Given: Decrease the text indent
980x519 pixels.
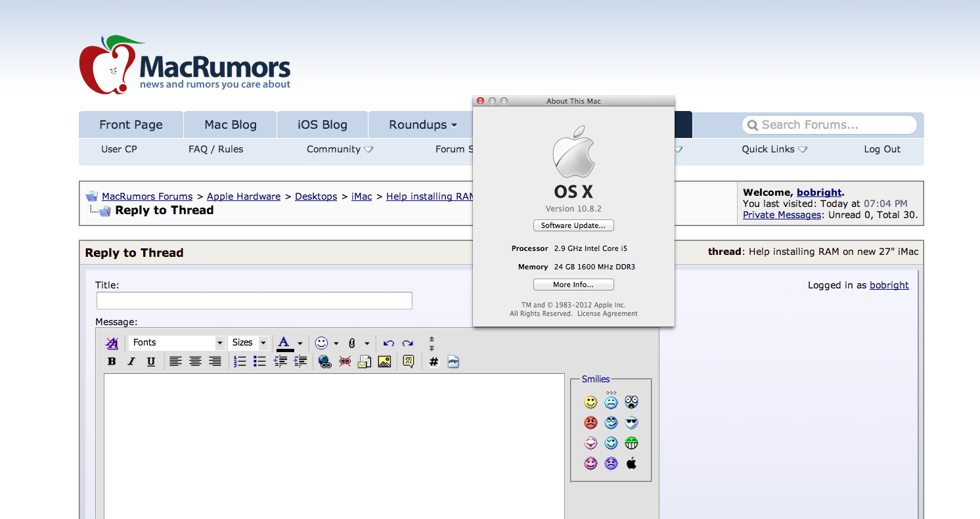Looking at the screenshot, I should (280, 361).
